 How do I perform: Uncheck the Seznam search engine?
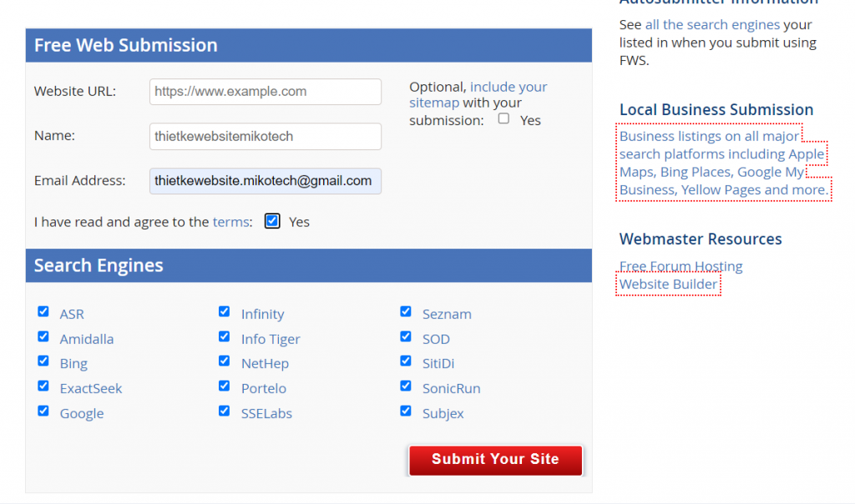(x=405, y=311)
